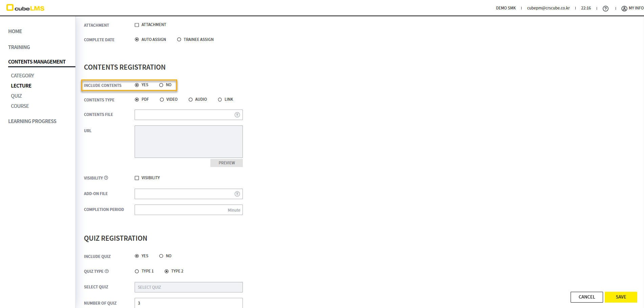Select Trainee Assign for complete date
This screenshot has width=644, height=308.
pos(179,40)
